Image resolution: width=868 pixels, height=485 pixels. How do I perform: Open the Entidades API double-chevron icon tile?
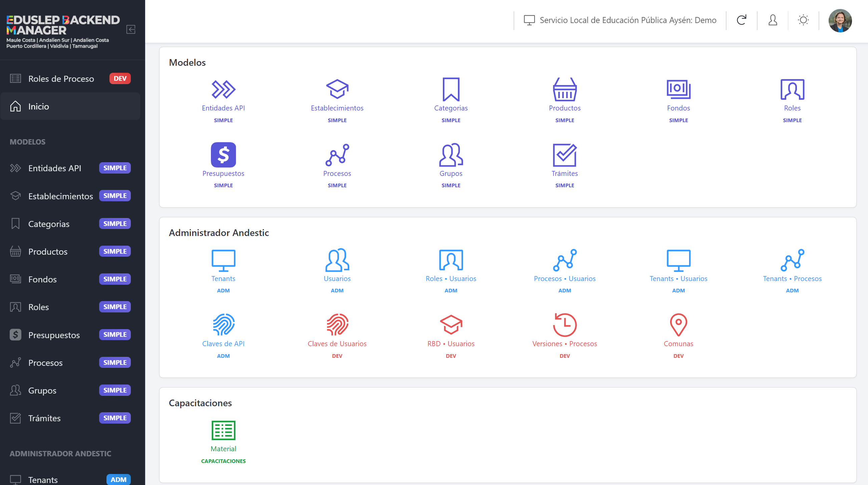223,89
